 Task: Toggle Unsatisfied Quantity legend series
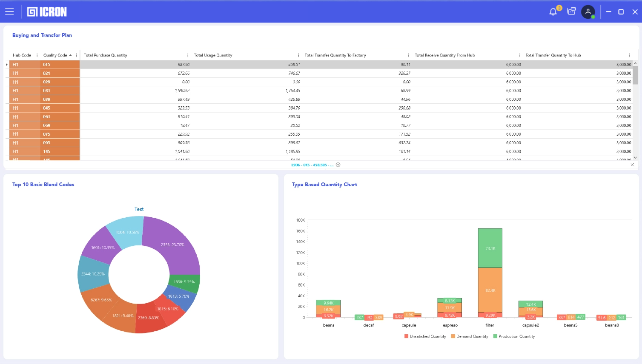[424, 336]
